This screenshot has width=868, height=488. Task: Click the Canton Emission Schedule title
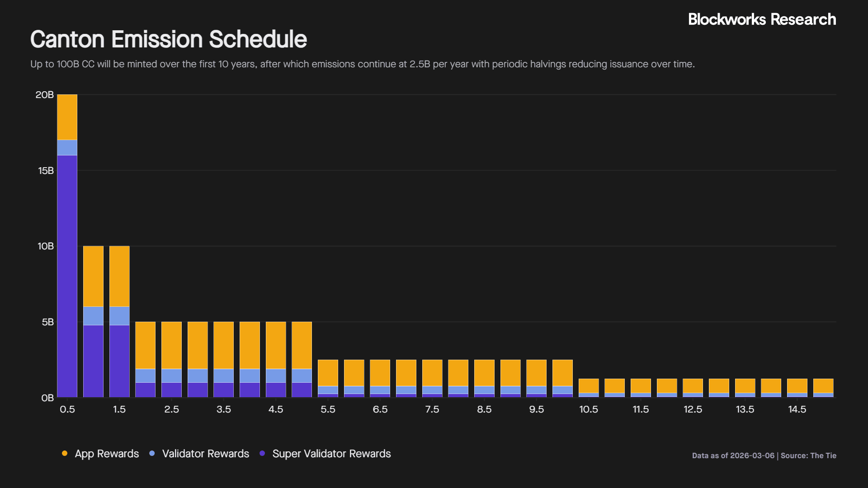pos(168,39)
